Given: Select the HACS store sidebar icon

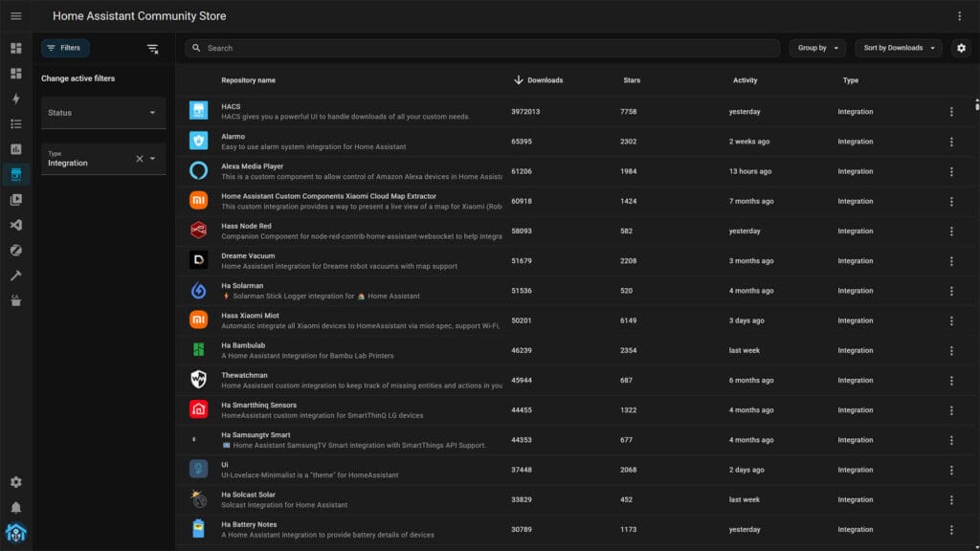Looking at the screenshot, I should 15,174.
